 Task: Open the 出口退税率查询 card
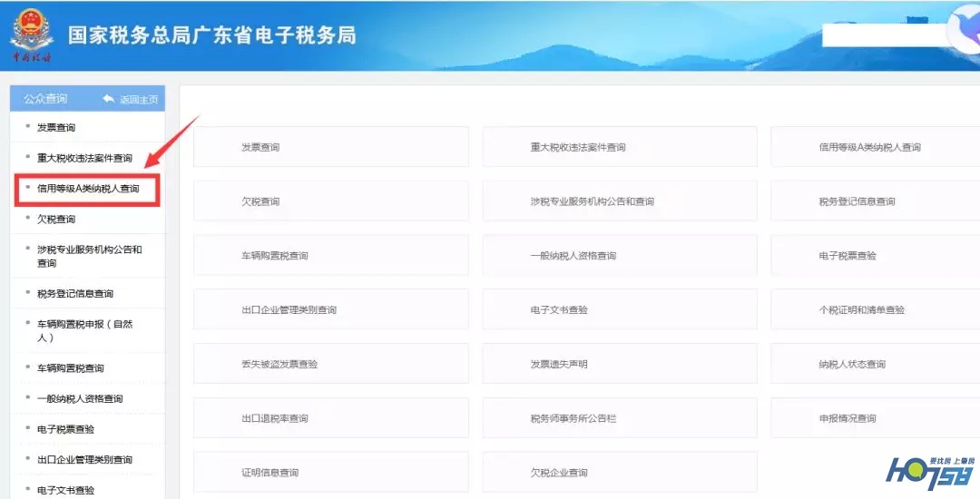click(330, 418)
